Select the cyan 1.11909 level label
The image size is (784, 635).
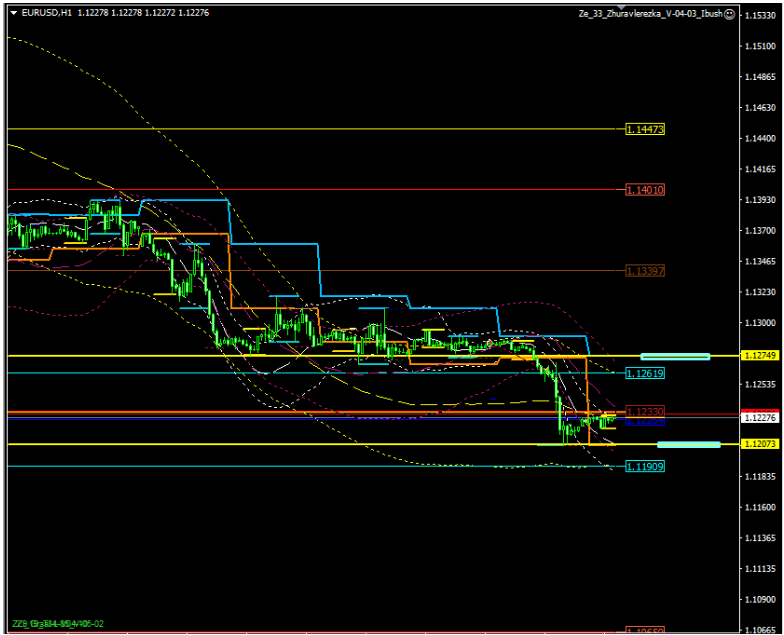pyautogui.click(x=645, y=466)
